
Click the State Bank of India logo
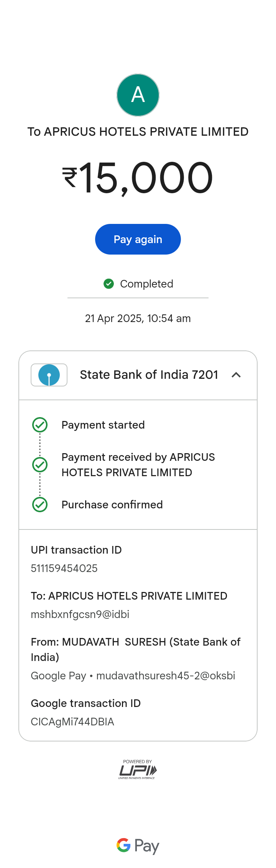[49, 375]
